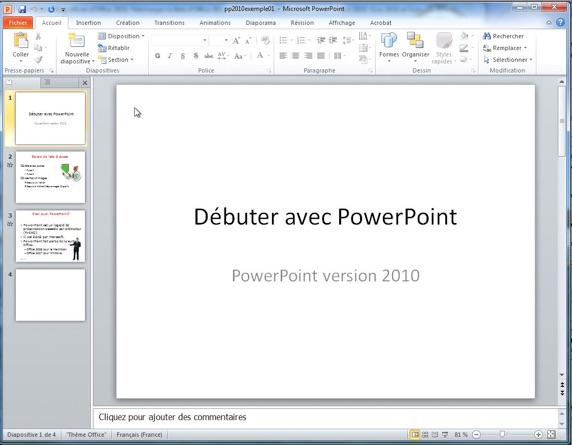Start slideshow from the status bar icon
This screenshot has width=572, height=445.
click(445, 434)
